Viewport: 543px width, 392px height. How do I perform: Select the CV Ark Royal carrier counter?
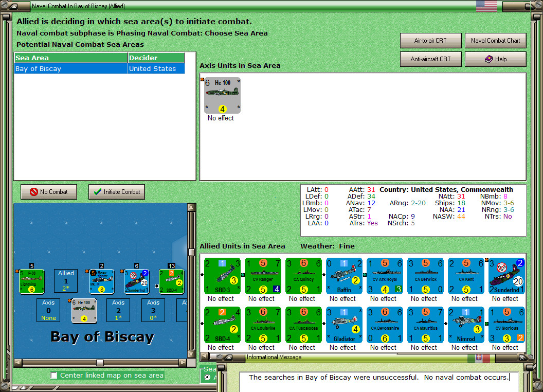385,276
